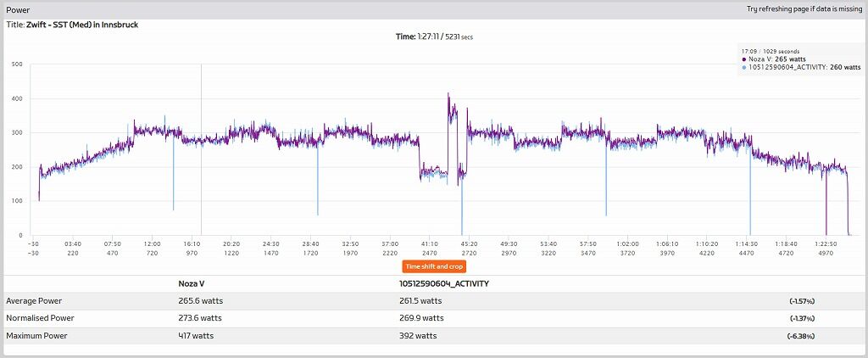Viewport: 868px width, 358px height.
Task: Select the Power panel header
Action: tap(434, 10)
